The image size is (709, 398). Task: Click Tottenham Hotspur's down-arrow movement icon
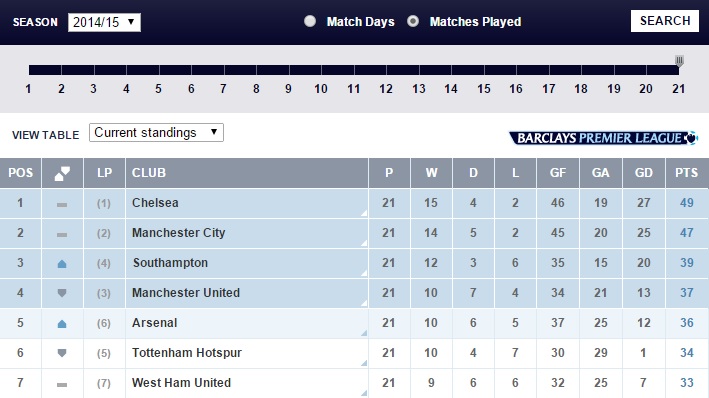tap(62, 353)
